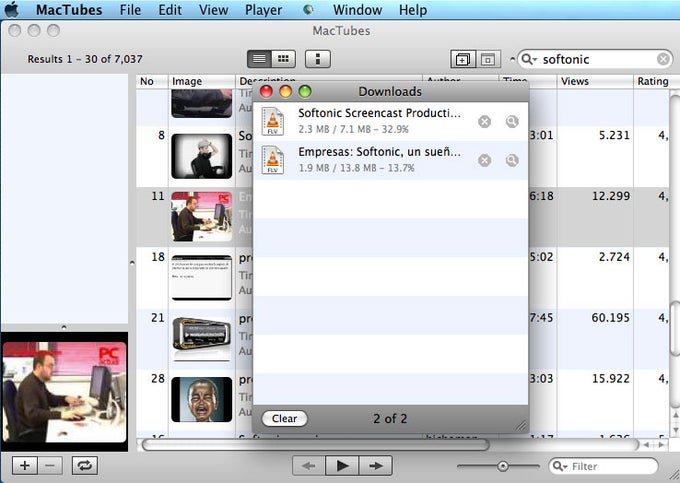680x483 pixels.
Task: Cancel the Softonic Screencast download
Action: [484, 122]
